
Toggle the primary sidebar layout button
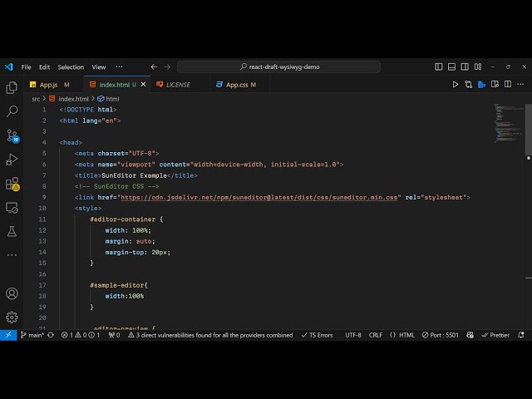439,66
